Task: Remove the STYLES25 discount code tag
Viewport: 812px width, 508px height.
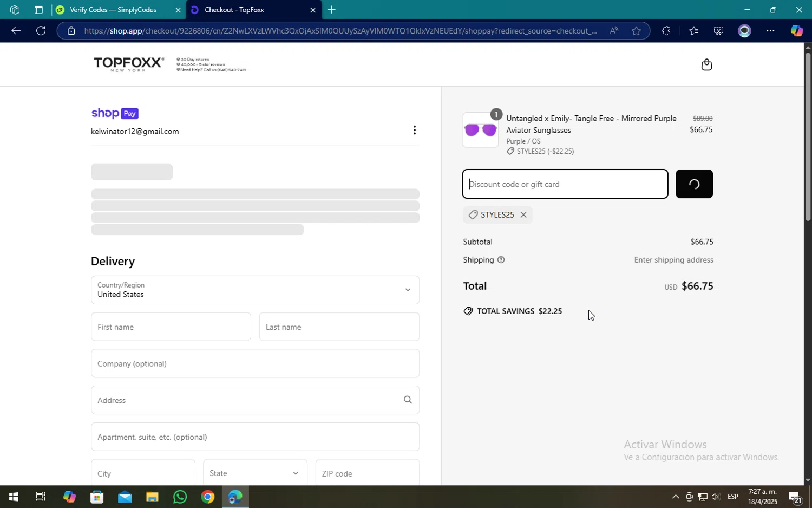Action: [523, 215]
